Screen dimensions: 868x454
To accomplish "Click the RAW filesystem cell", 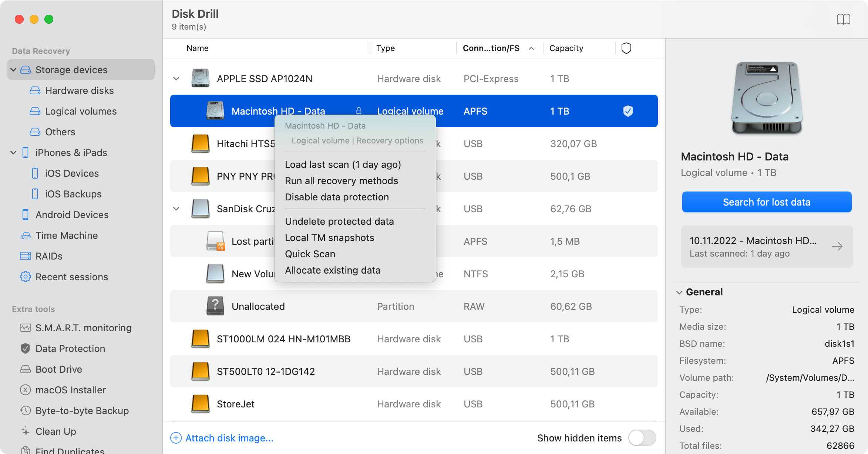I will pos(474,306).
